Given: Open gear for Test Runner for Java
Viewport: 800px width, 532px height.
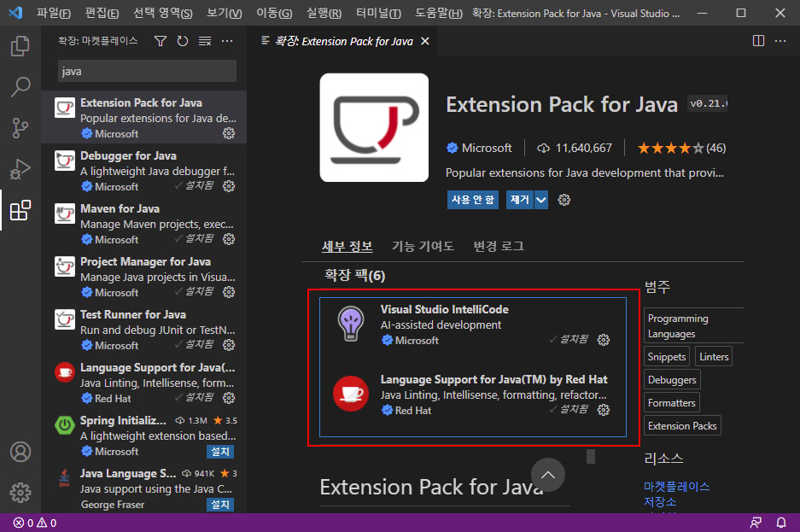Looking at the screenshot, I should tap(229, 345).
